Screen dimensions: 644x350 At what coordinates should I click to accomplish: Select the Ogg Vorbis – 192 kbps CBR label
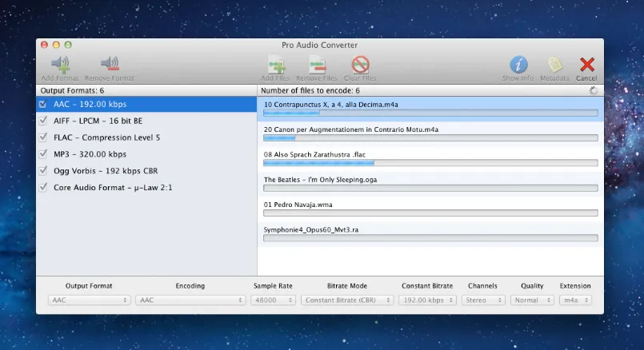(x=106, y=171)
